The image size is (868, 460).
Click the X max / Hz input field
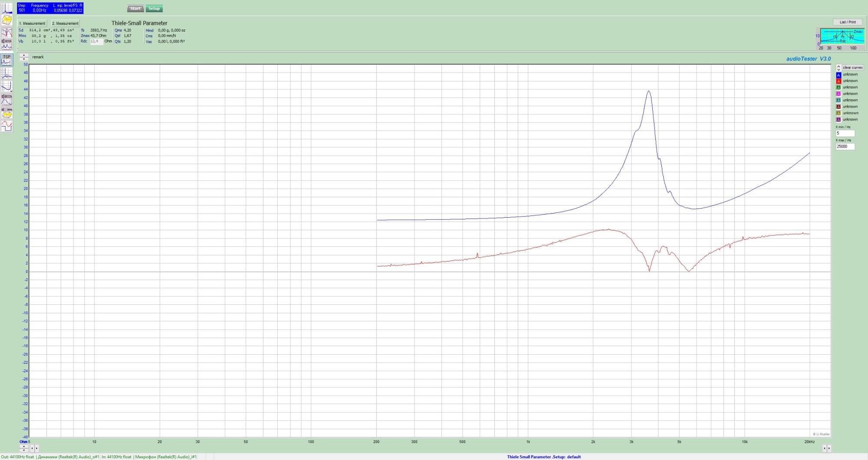coord(845,147)
